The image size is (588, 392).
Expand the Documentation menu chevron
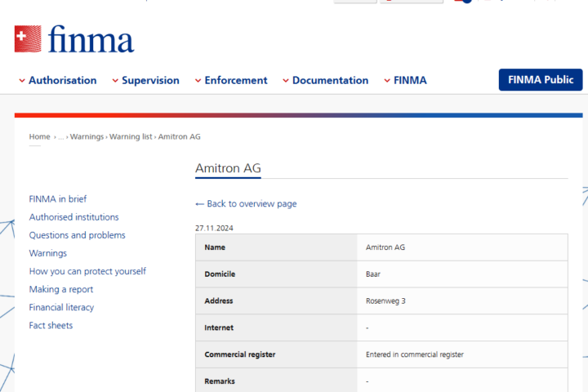point(286,81)
